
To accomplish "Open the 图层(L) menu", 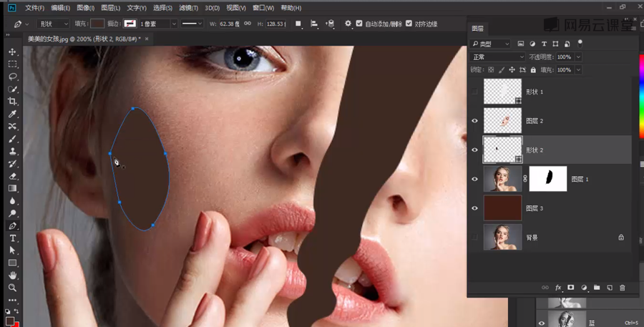I will pos(111,8).
